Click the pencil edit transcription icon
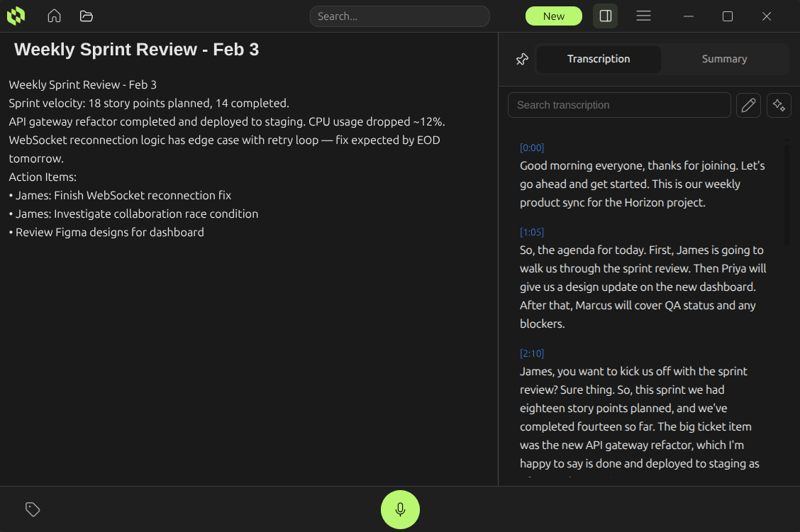 pyautogui.click(x=748, y=105)
